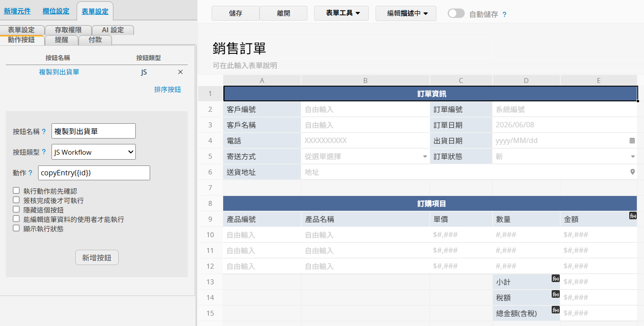This screenshot has width=644, height=326.
Task: Toggle the 自動儲存 switch
Action: tap(456, 13)
